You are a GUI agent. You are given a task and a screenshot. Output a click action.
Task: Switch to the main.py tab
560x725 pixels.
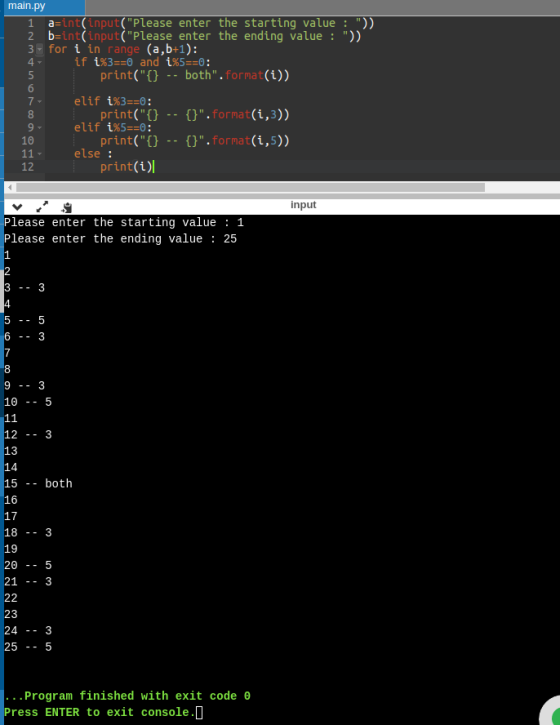click(x=44, y=6)
